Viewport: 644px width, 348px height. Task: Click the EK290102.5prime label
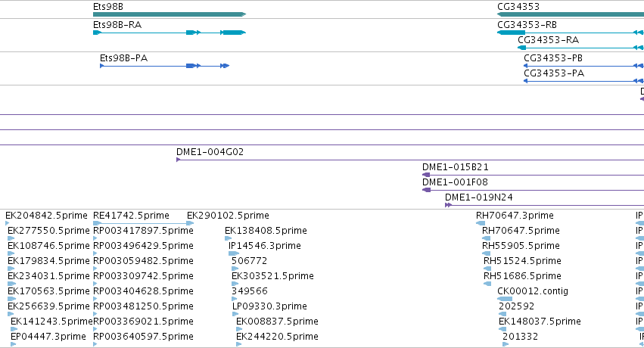(228, 216)
